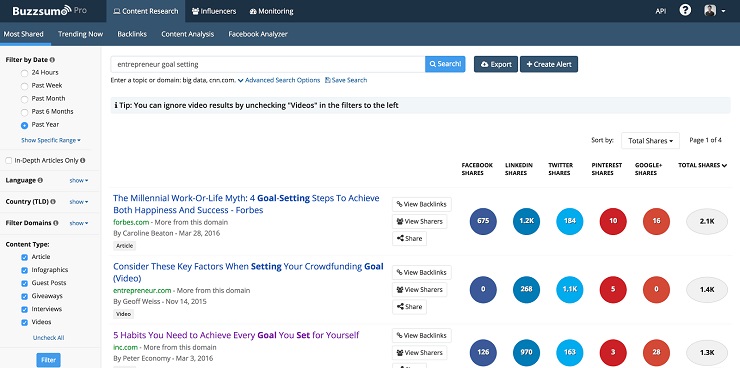Open the help question mark icon
The height and width of the screenshot is (368, 740).
(x=685, y=10)
